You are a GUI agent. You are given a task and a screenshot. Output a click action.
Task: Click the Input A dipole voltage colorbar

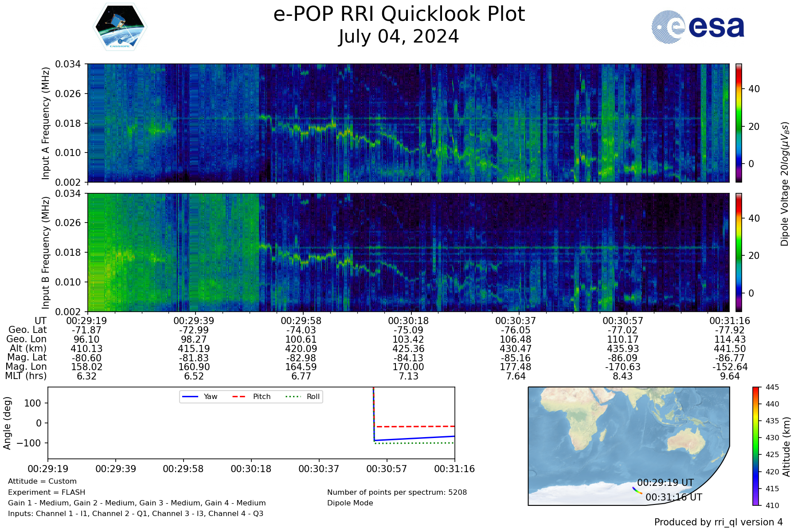pyautogui.click(x=739, y=123)
